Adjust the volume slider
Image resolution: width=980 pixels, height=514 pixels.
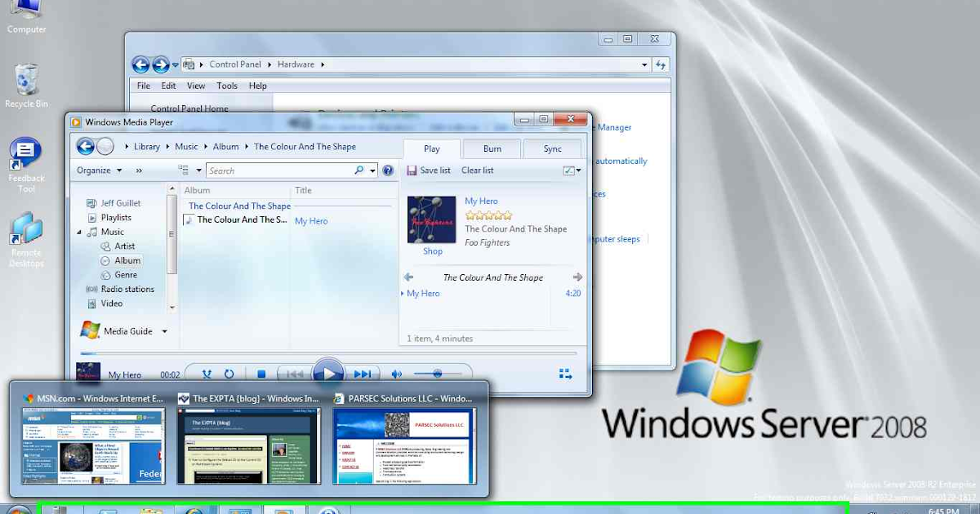[x=437, y=374]
